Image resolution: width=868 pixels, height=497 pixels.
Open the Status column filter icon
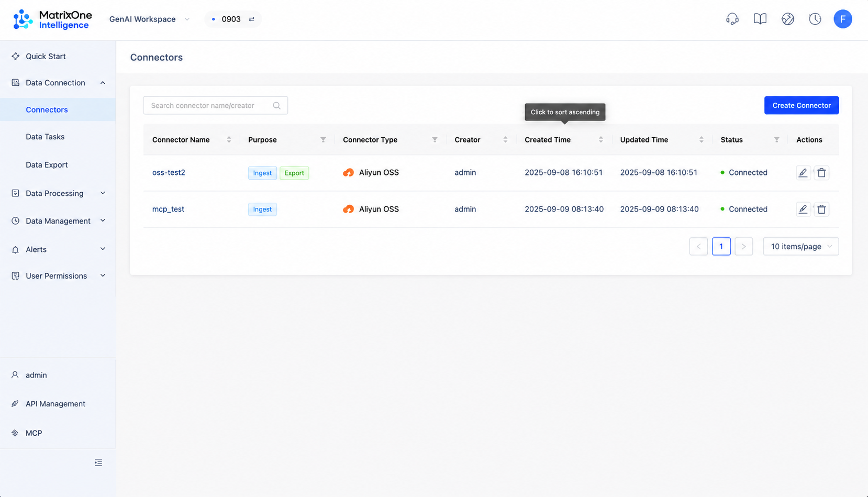pyautogui.click(x=776, y=140)
